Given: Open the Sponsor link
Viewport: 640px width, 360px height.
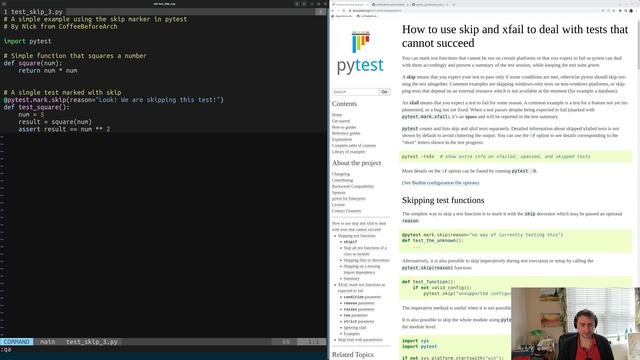Looking at the screenshot, I should (338, 192).
